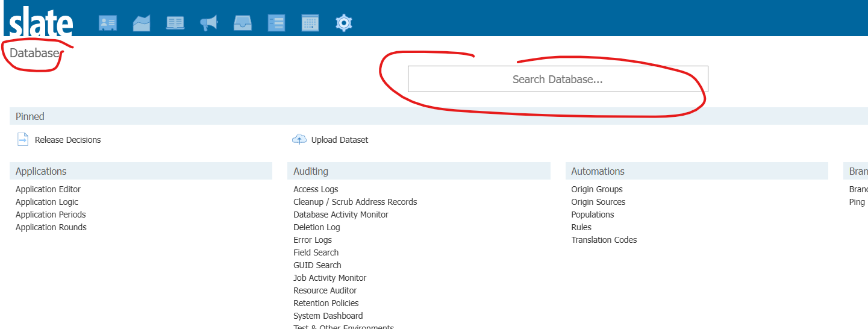Viewport: 868px width, 329px height.
Task: Open Retention Policies link
Action: tap(326, 303)
